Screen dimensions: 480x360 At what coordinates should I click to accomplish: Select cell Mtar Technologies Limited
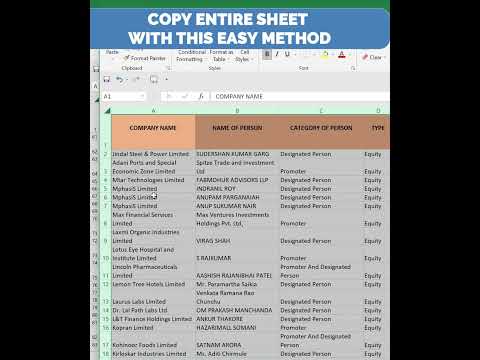153,180
